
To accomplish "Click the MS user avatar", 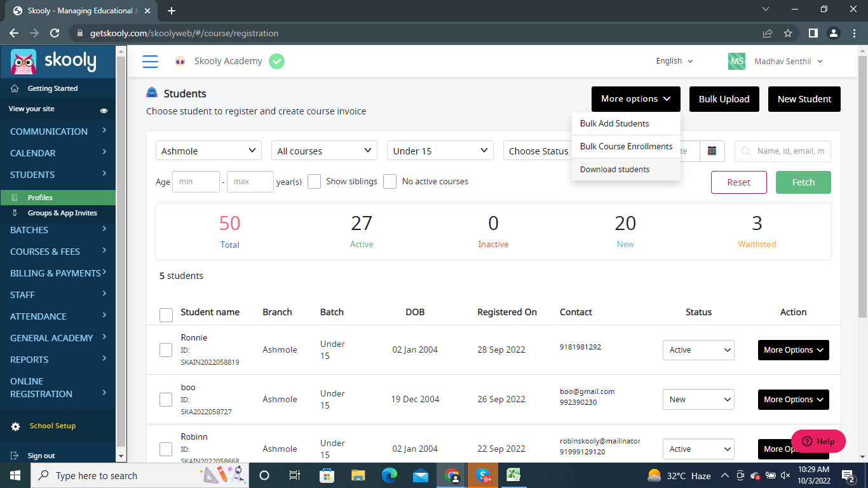I will (x=736, y=61).
